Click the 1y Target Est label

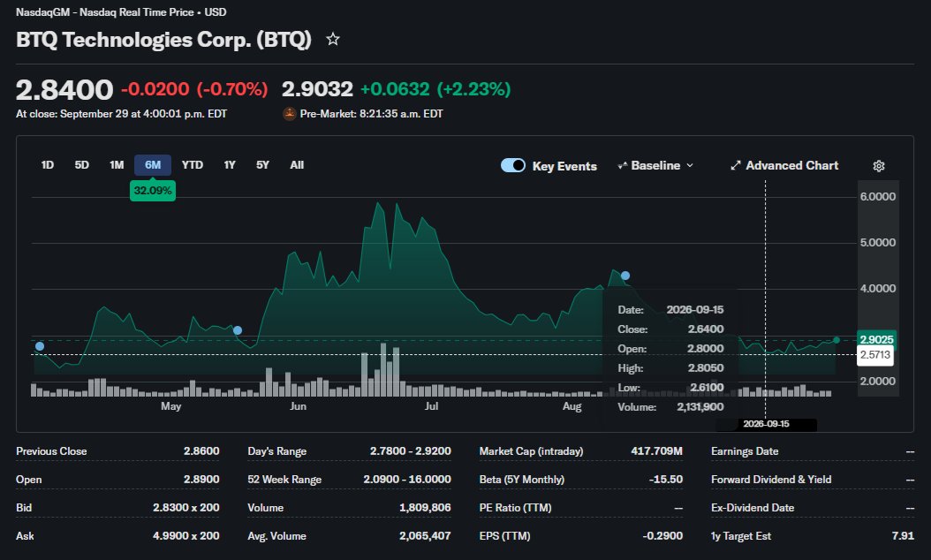[x=741, y=535]
